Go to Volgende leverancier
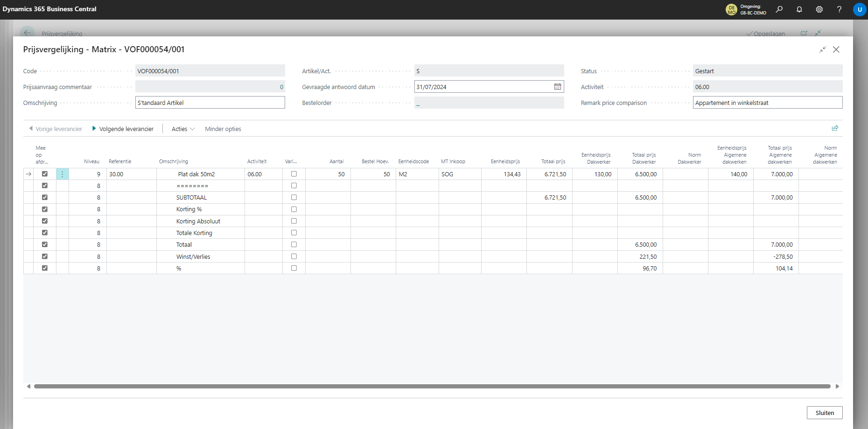Screen dimensions: 868x429 coord(123,129)
